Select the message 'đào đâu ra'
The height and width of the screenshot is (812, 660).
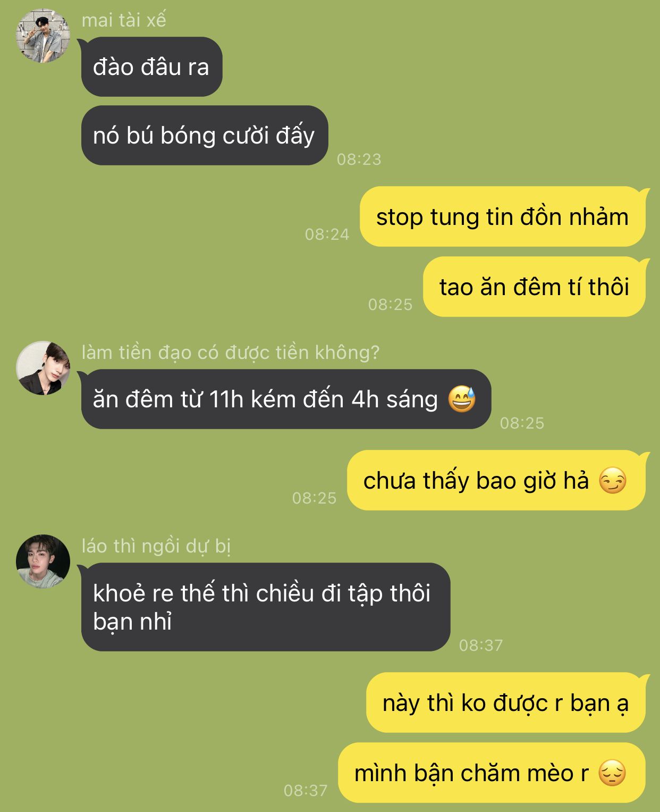pos(151,66)
